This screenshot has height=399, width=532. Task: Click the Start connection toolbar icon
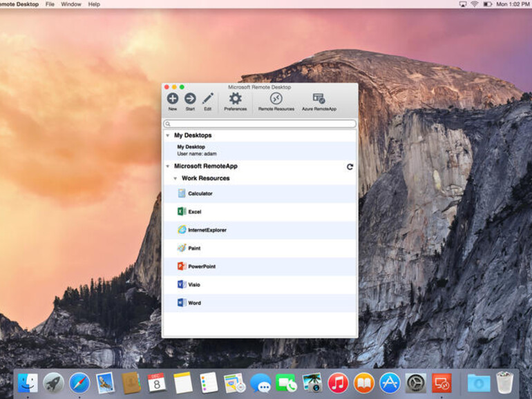pyautogui.click(x=190, y=99)
